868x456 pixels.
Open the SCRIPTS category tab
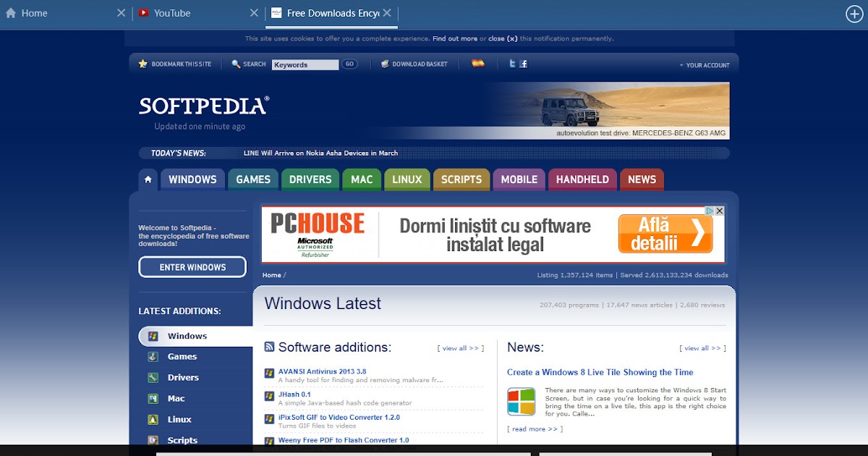click(x=461, y=180)
